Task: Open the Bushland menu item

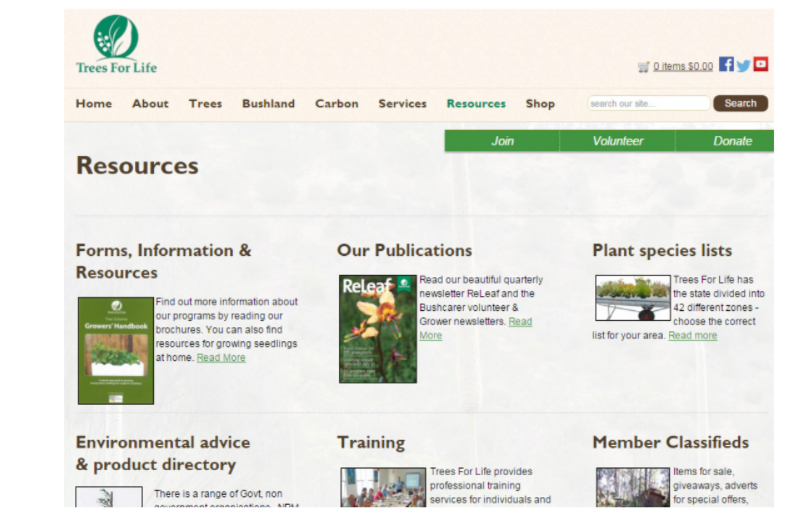Action: tap(268, 104)
